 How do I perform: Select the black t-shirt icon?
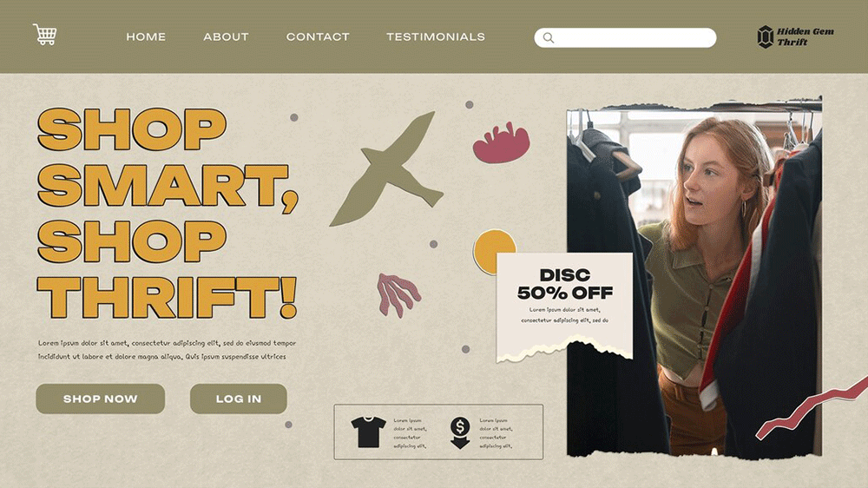point(368,432)
